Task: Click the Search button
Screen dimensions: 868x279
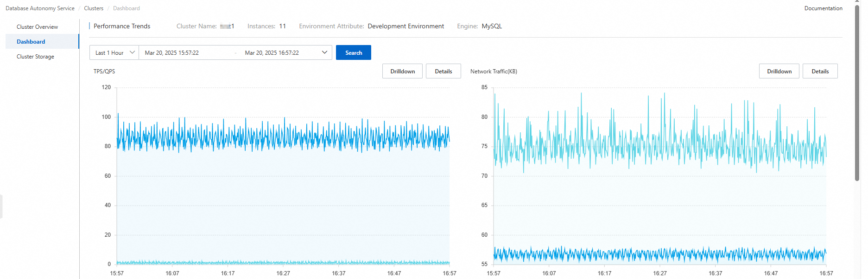Action: pos(353,53)
